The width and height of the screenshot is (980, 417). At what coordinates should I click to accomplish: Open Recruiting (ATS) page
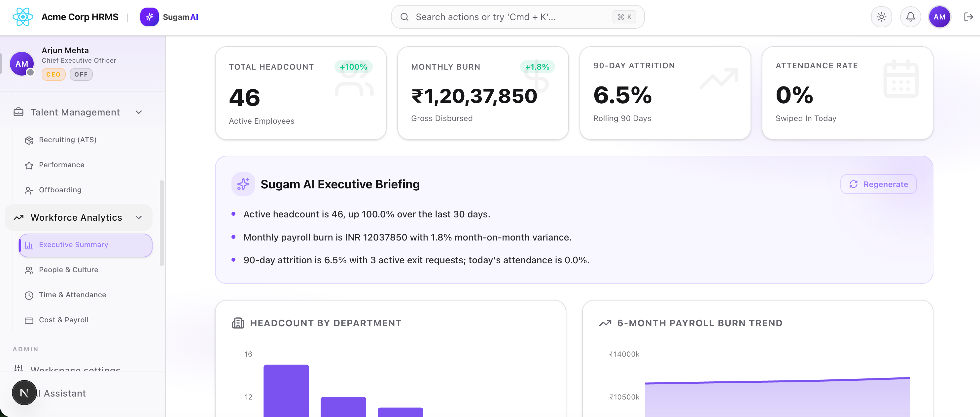pos(85,140)
